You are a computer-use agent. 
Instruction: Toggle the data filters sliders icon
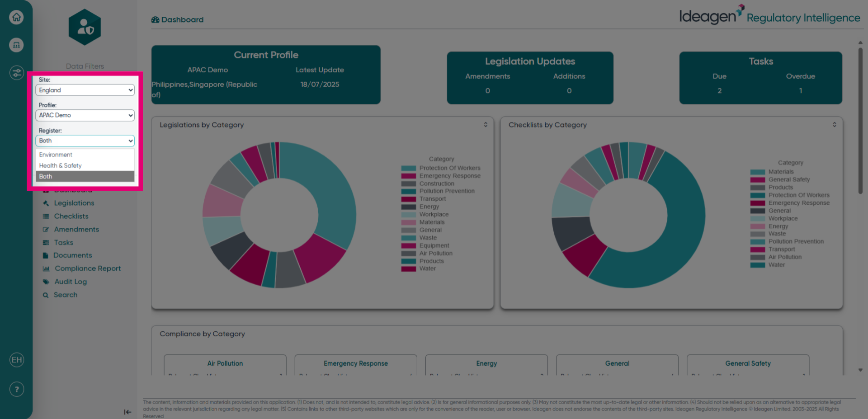pos(17,72)
